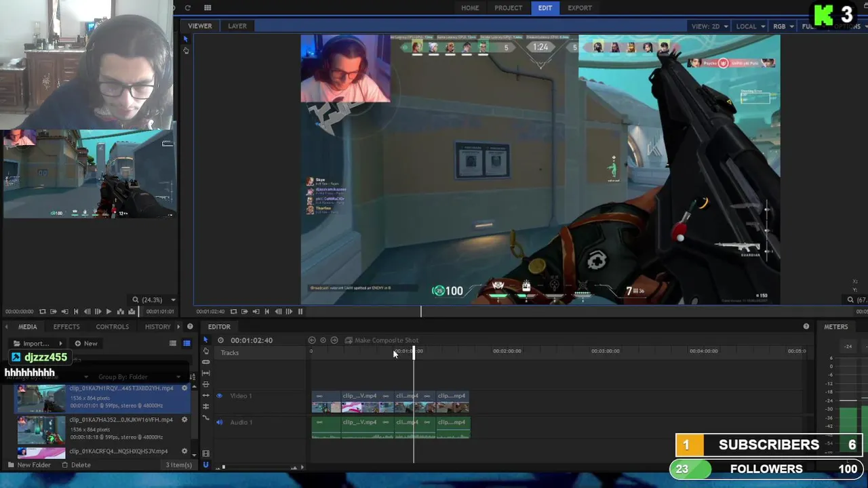Viewport: 868px width, 488px height.
Task: Expand the Import dropdown arrow
Action: (61, 344)
